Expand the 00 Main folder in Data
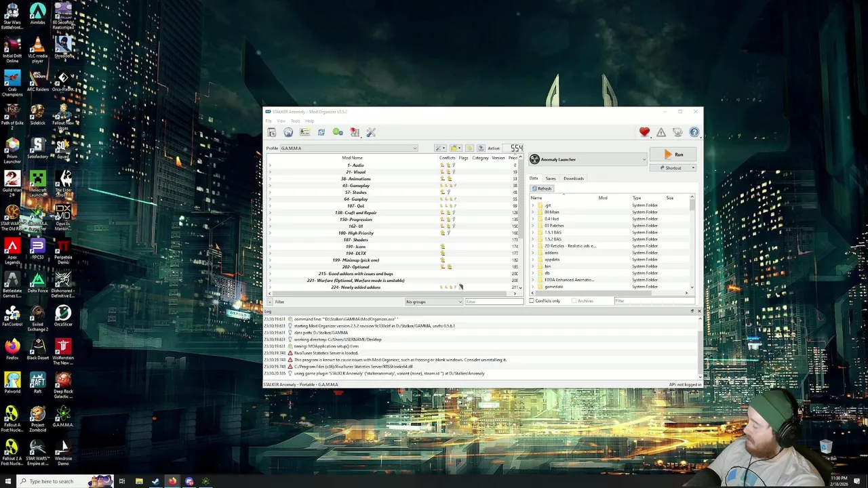This screenshot has height=488, width=868. 533,212
